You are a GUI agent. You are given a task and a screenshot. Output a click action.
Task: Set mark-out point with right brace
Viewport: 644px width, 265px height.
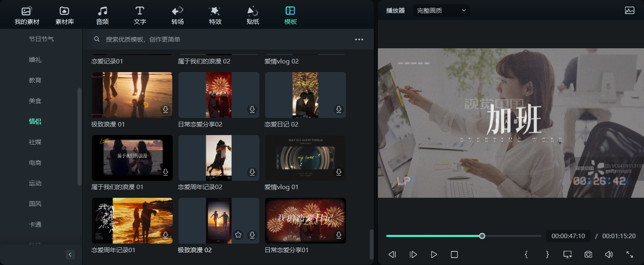tap(547, 254)
